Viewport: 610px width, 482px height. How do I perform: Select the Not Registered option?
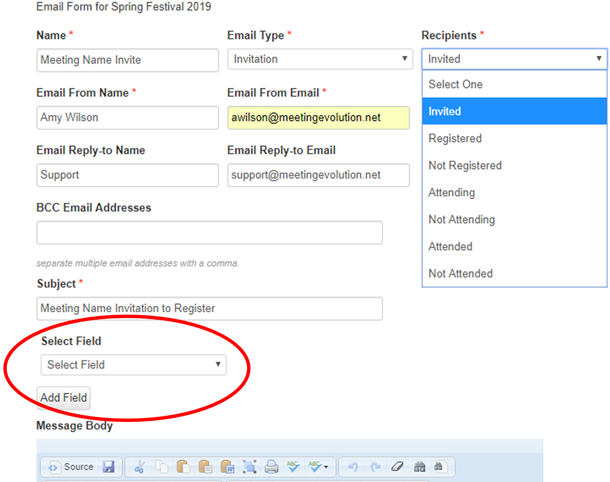[464, 166]
